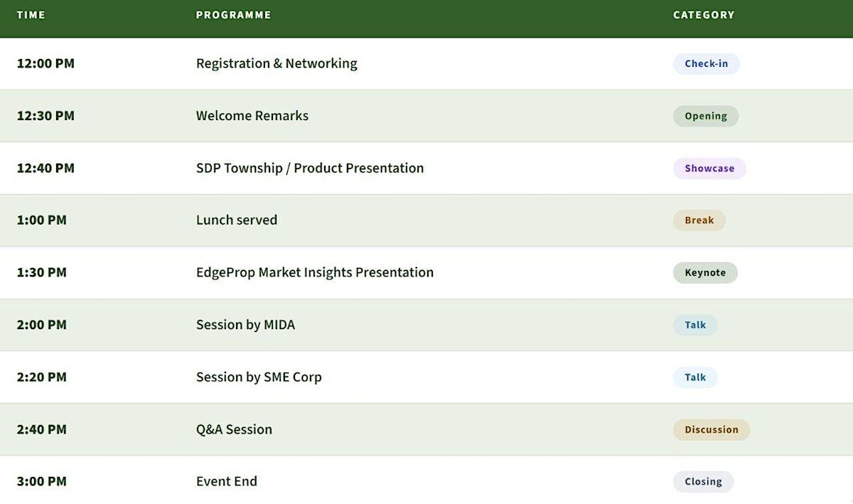This screenshot has height=504, width=853.
Task: Click the Lunch served programme entry
Action: [x=237, y=220]
